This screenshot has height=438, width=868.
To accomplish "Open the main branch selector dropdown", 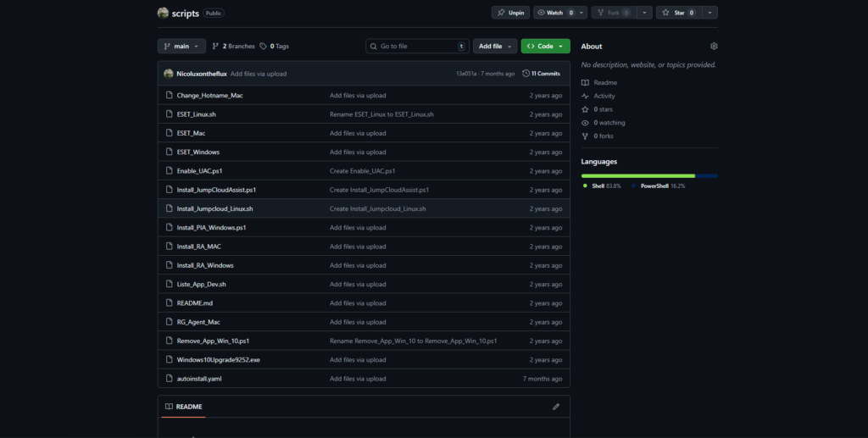I will pos(181,47).
